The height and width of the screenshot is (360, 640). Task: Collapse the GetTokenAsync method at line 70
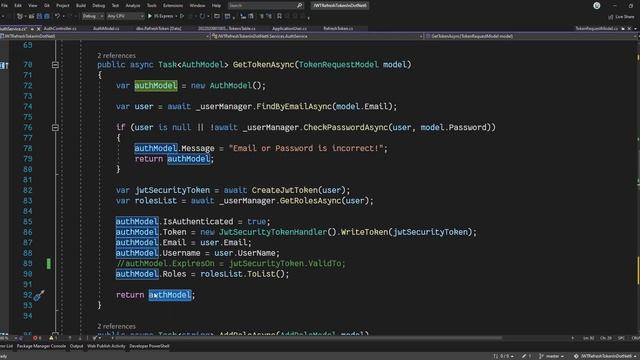[55, 65]
